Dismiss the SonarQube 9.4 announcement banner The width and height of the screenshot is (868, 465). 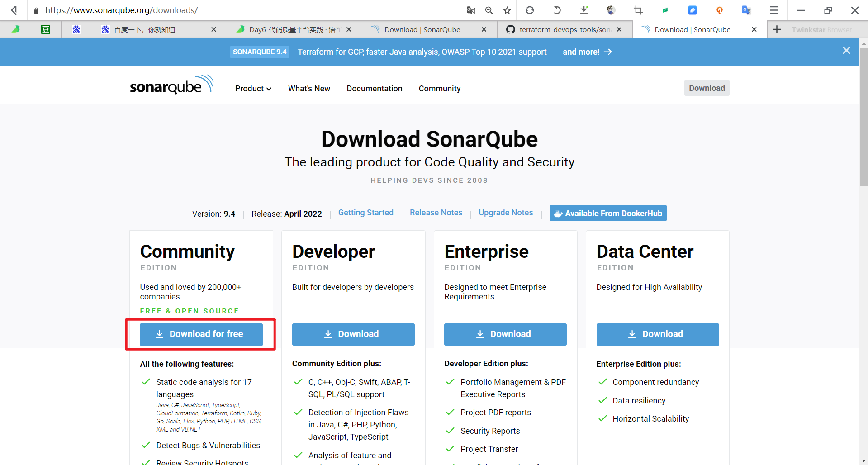point(846,51)
